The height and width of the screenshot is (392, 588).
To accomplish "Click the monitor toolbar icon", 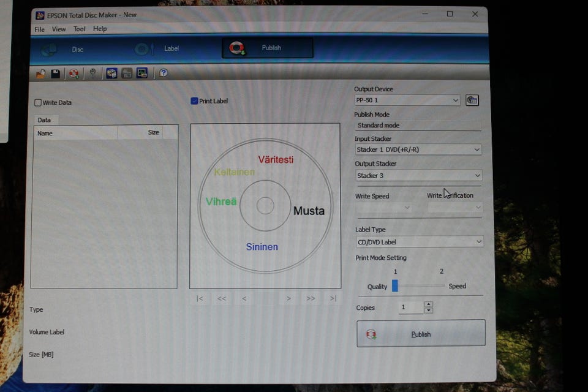I will click(142, 73).
